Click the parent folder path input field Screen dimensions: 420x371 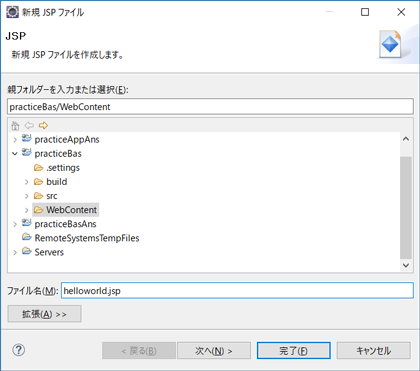[x=210, y=107]
